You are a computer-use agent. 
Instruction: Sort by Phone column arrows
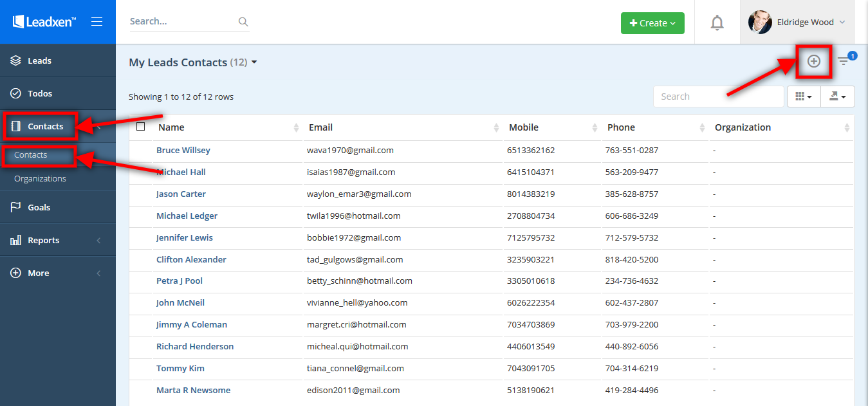click(x=702, y=127)
